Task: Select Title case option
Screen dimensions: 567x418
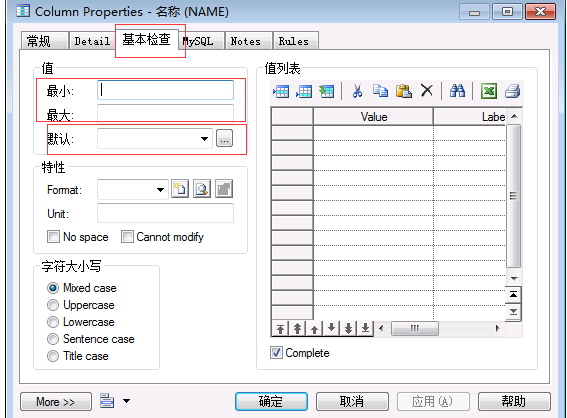Action: coord(53,356)
